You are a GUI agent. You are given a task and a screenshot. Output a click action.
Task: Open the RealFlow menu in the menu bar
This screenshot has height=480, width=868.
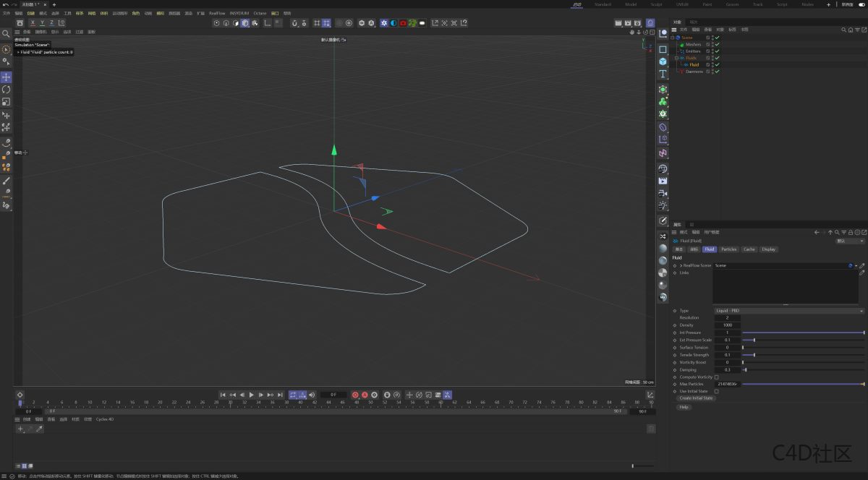(216, 12)
